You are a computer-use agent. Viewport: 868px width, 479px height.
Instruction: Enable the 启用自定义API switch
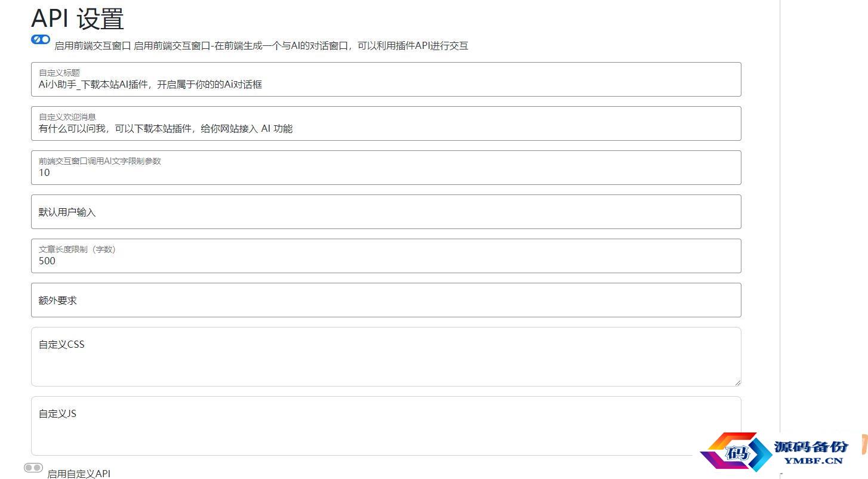(33, 468)
